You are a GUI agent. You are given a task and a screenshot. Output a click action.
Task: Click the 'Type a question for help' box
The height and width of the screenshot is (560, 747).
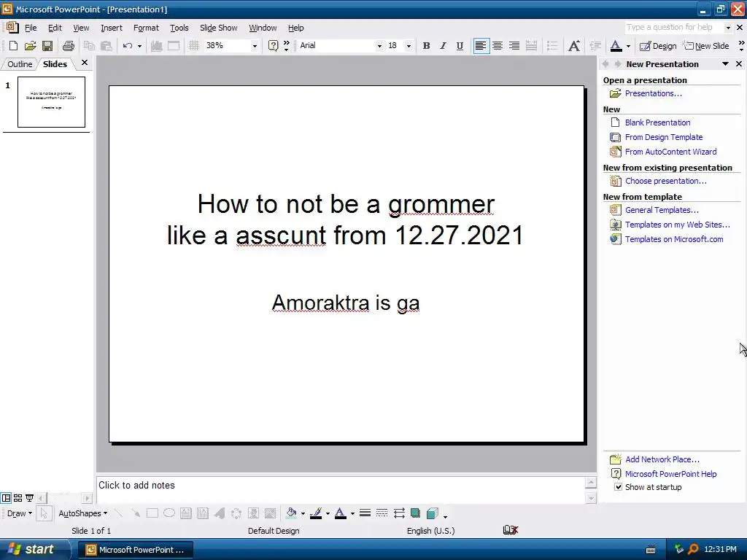click(673, 27)
